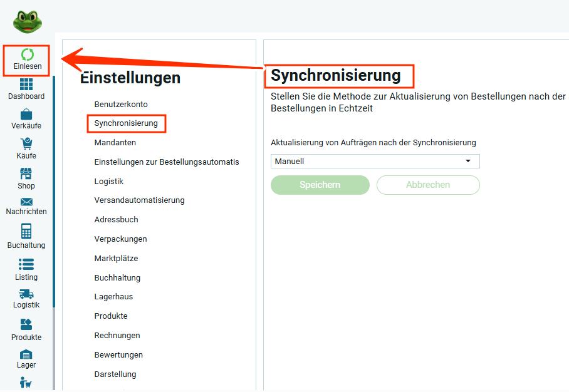Open the Dashboard grid icon
The width and height of the screenshot is (569, 392).
[x=26, y=85]
